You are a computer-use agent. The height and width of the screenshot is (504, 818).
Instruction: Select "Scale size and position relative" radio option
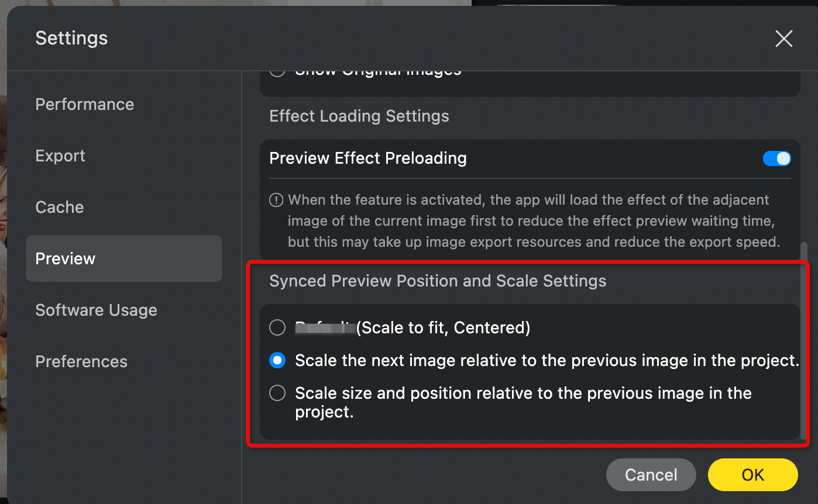pyautogui.click(x=277, y=393)
